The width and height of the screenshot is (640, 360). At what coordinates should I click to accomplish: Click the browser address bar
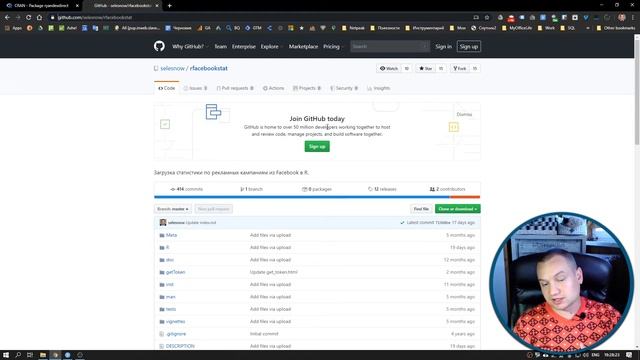[261, 18]
